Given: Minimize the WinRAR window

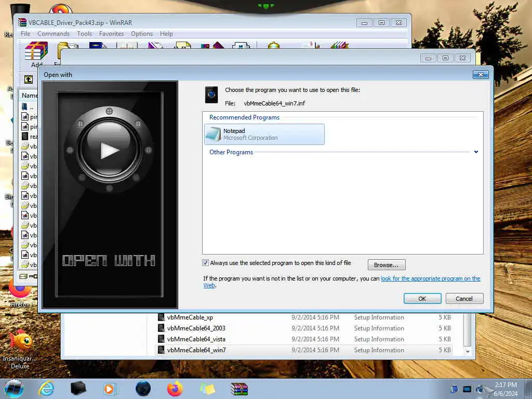Looking at the screenshot, I should click(364, 23).
